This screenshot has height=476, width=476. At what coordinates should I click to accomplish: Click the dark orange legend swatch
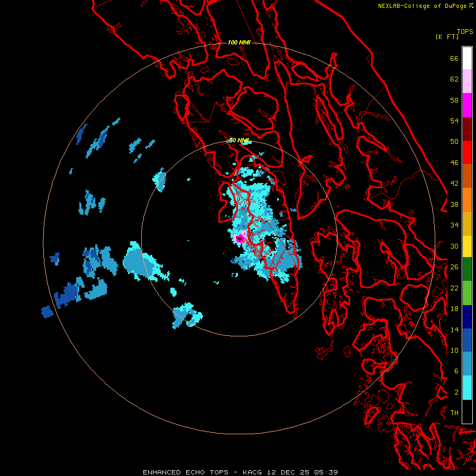pyautogui.click(x=467, y=176)
